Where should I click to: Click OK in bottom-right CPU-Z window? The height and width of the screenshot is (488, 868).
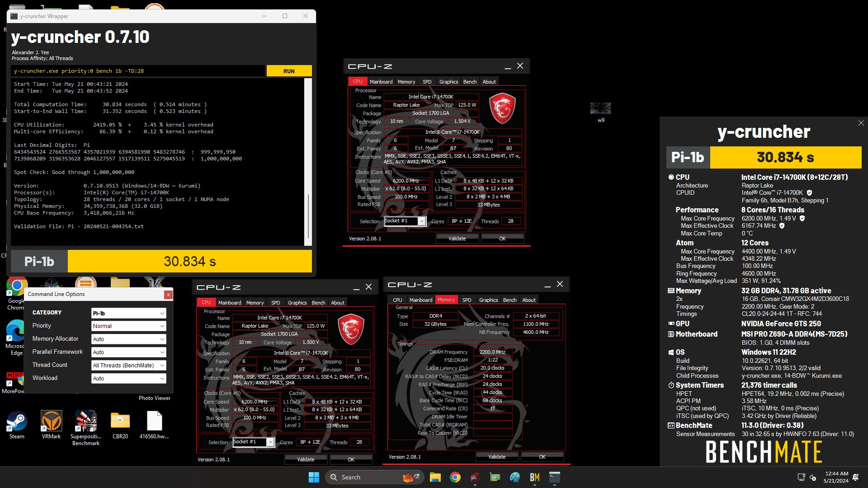[x=542, y=457]
